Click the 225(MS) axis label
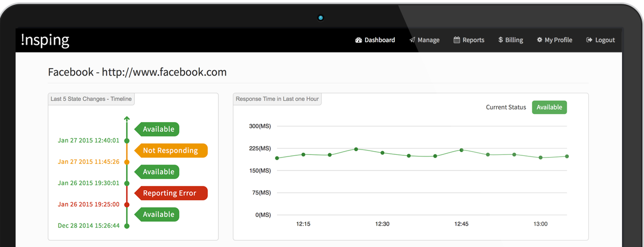Image resolution: width=644 pixels, height=247 pixels. 260,148
